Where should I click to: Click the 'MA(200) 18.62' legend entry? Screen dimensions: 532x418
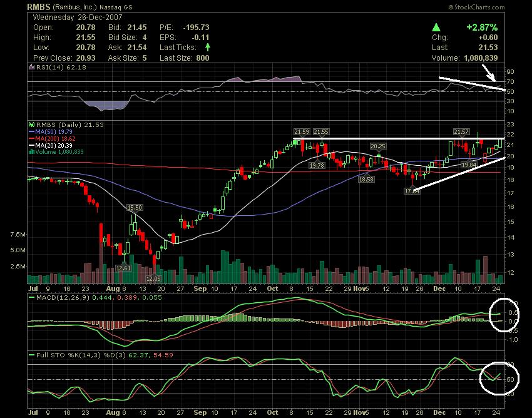click(x=55, y=138)
